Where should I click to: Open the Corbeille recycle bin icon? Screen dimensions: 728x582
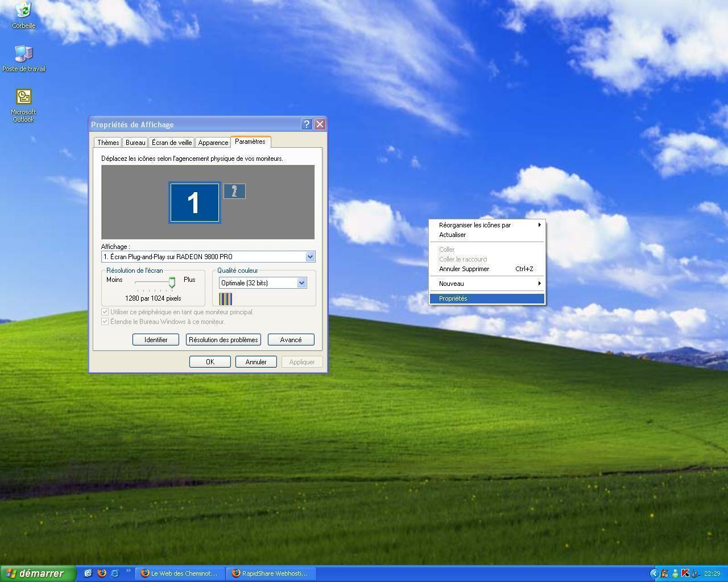tap(23, 11)
